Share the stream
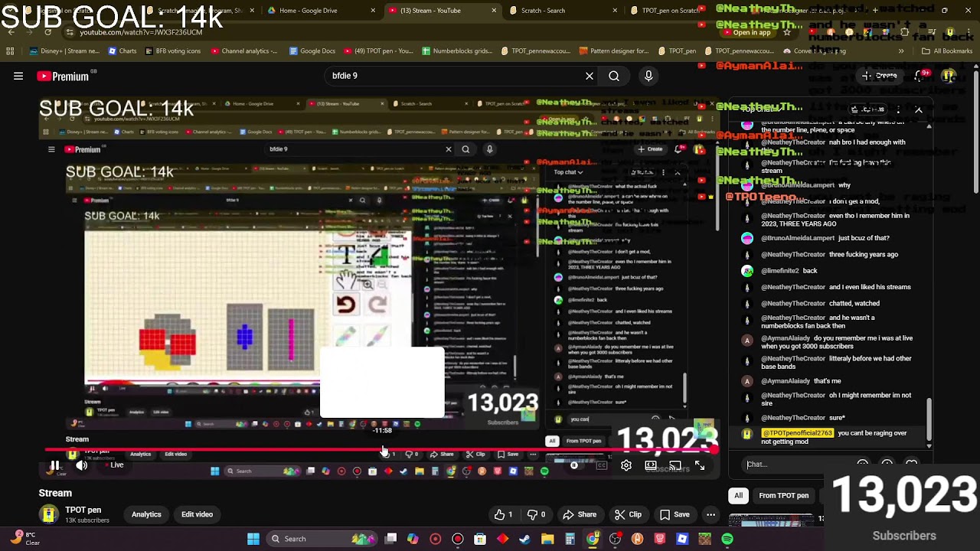 pyautogui.click(x=580, y=514)
